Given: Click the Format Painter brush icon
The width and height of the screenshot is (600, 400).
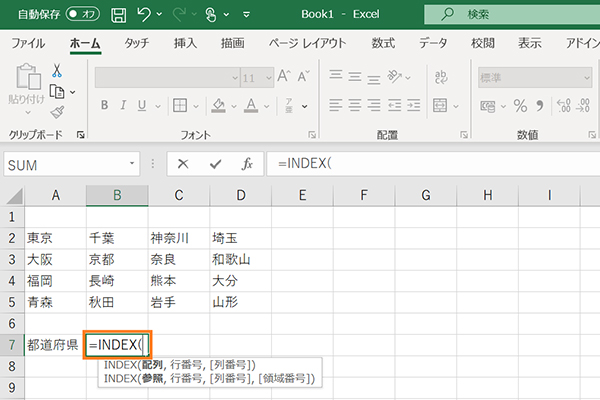Looking at the screenshot, I should [57, 111].
